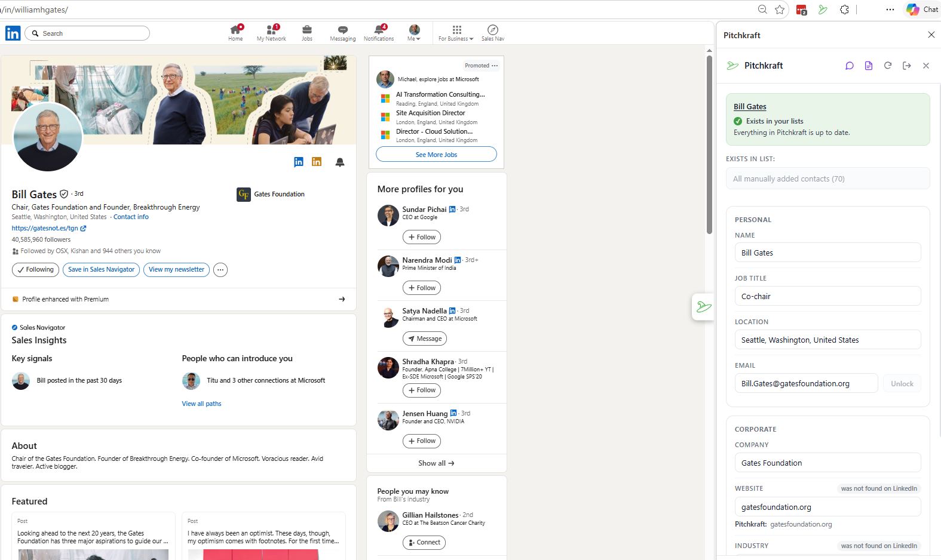Follow Jensen Huang
Viewport: 941px width, 560px height.
point(422,441)
